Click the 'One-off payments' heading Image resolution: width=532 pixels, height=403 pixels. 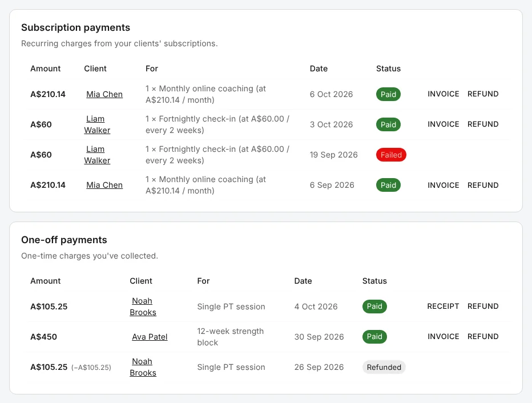click(64, 240)
